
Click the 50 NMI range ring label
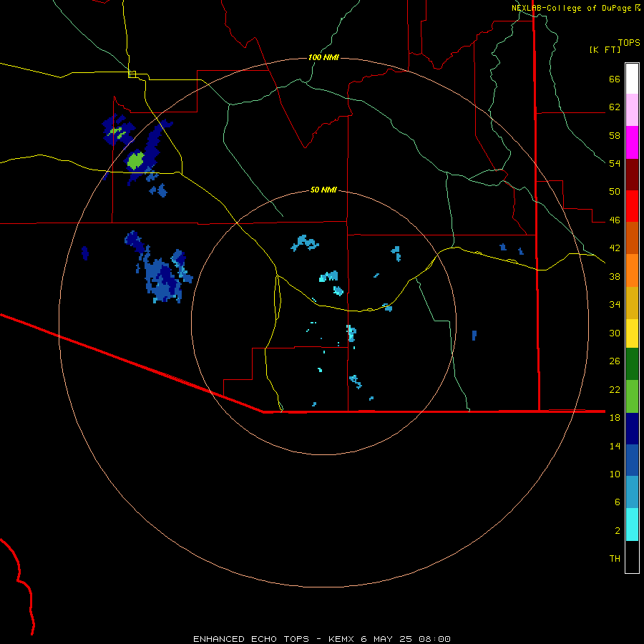(323, 190)
